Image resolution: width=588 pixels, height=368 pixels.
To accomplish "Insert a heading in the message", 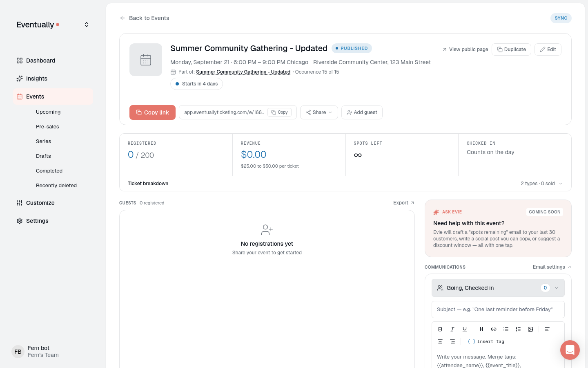I will pos(481,329).
